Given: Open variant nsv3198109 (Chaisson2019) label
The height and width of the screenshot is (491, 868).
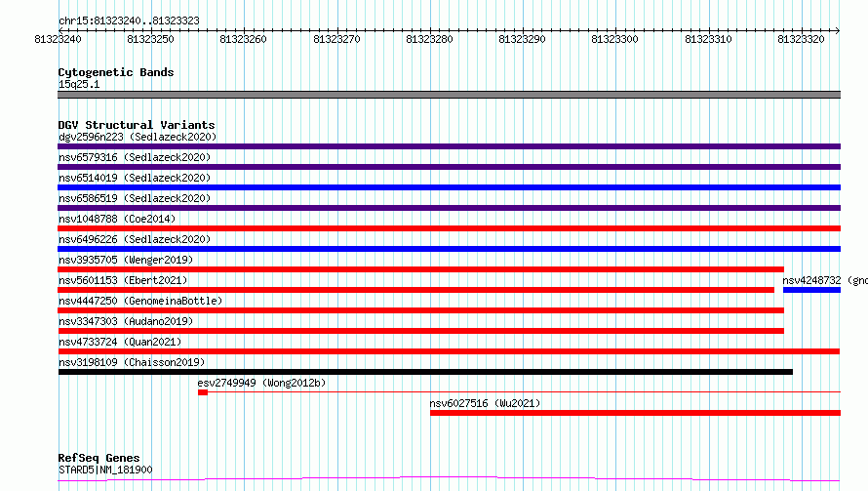Looking at the screenshot, I should (132, 362).
